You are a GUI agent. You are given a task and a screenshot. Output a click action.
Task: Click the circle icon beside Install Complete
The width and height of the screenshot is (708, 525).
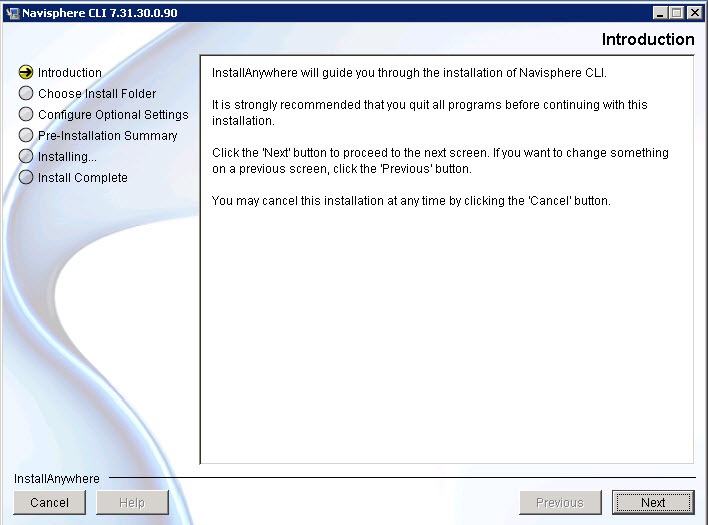coord(26,178)
